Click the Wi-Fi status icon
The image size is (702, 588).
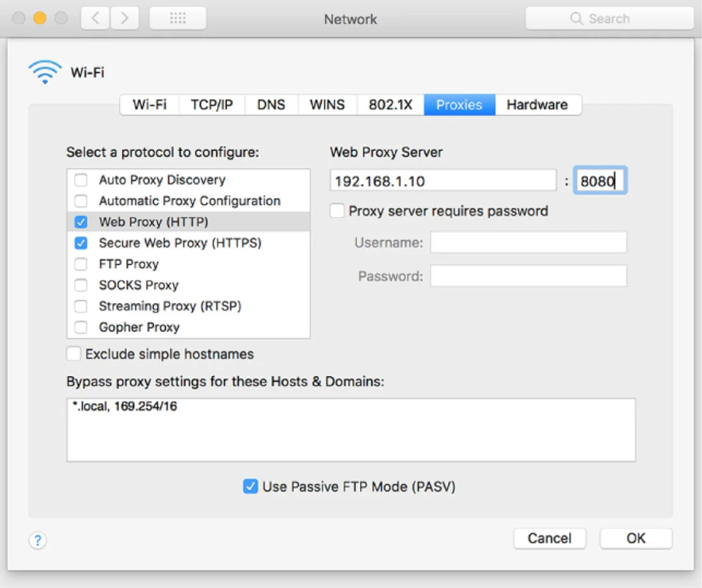44,72
